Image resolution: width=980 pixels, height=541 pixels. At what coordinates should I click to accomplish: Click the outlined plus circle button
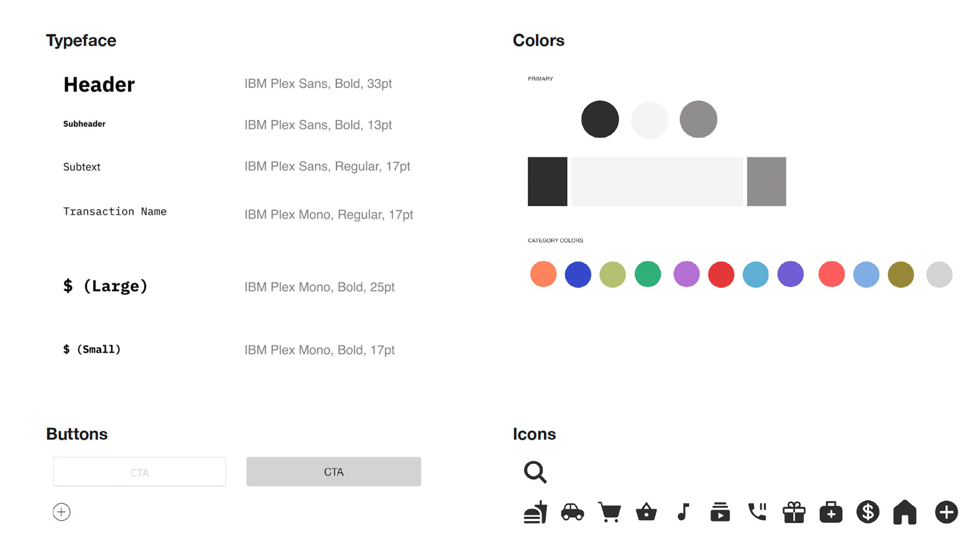click(61, 512)
